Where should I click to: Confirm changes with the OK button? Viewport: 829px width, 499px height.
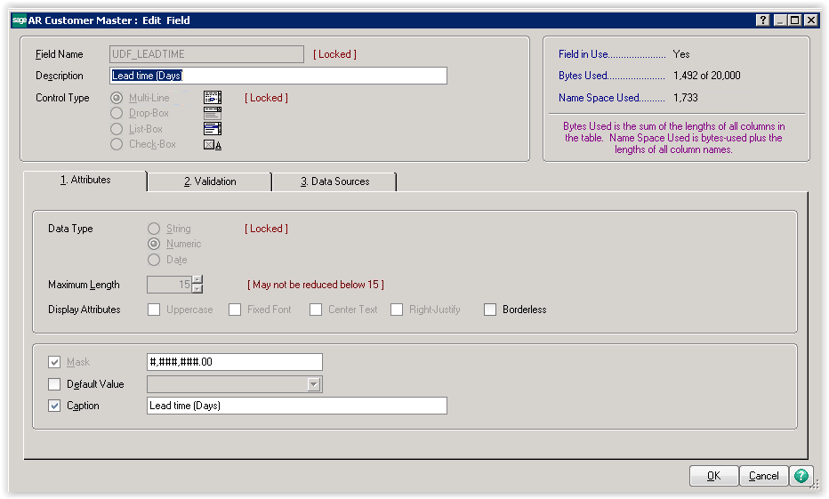click(714, 476)
